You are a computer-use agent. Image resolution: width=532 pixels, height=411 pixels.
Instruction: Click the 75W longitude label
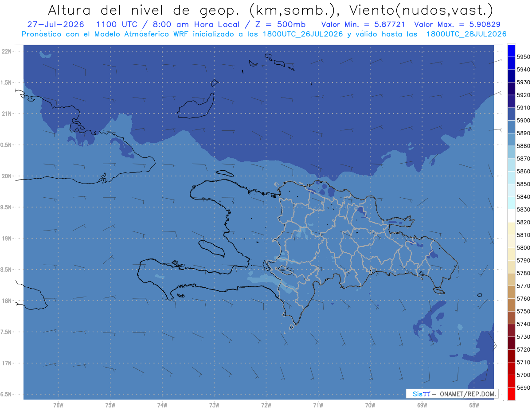(x=110, y=405)
